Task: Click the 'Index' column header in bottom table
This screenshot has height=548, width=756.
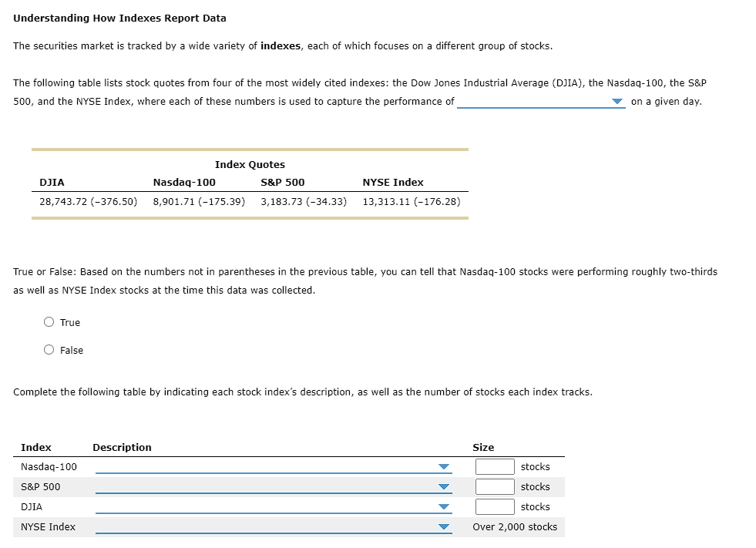Action: [36, 447]
